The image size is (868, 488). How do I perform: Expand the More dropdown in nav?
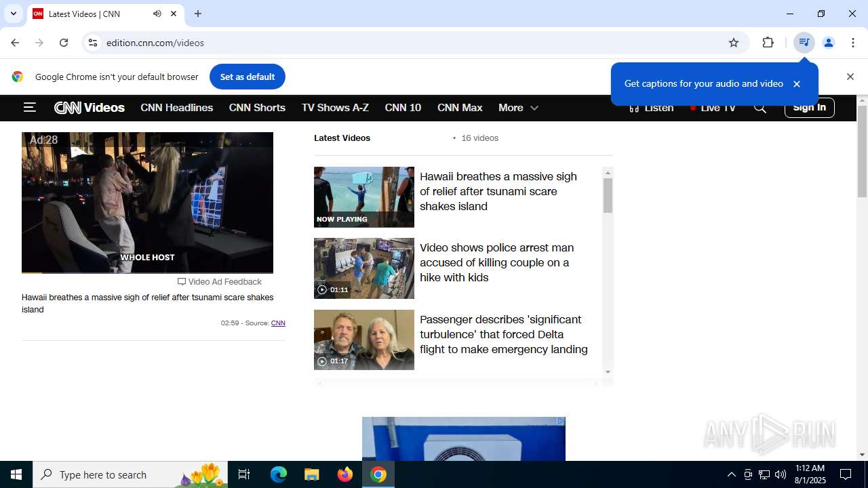[x=518, y=108]
